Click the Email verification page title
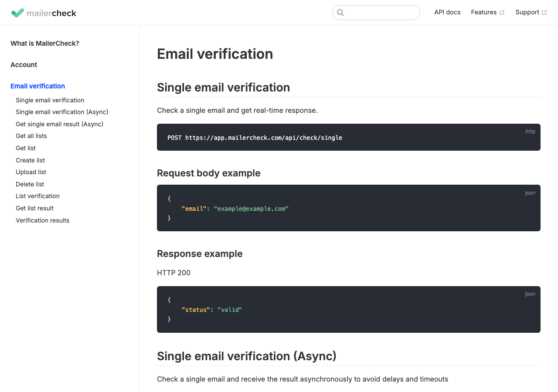This screenshot has height=392, width=558. click(x=215, y=54)
